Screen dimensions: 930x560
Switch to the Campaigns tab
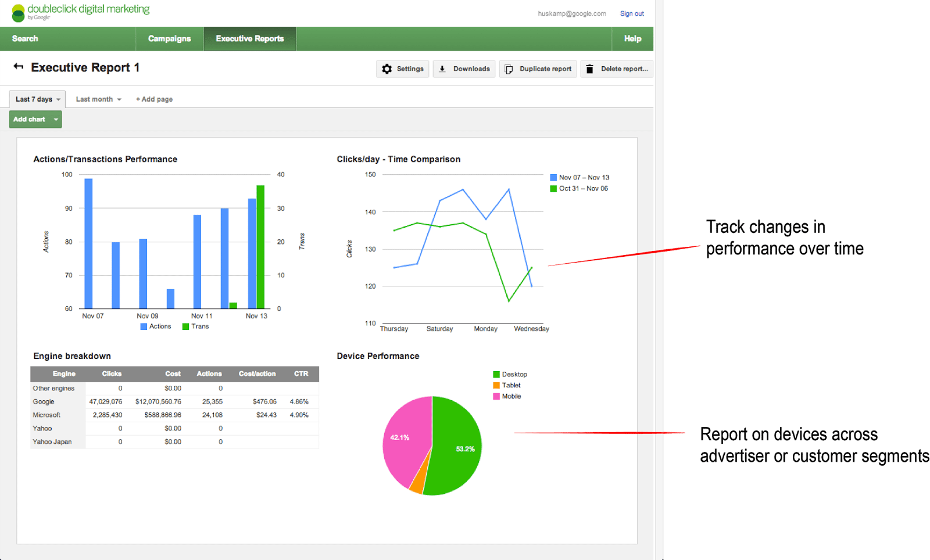[169, 38]
